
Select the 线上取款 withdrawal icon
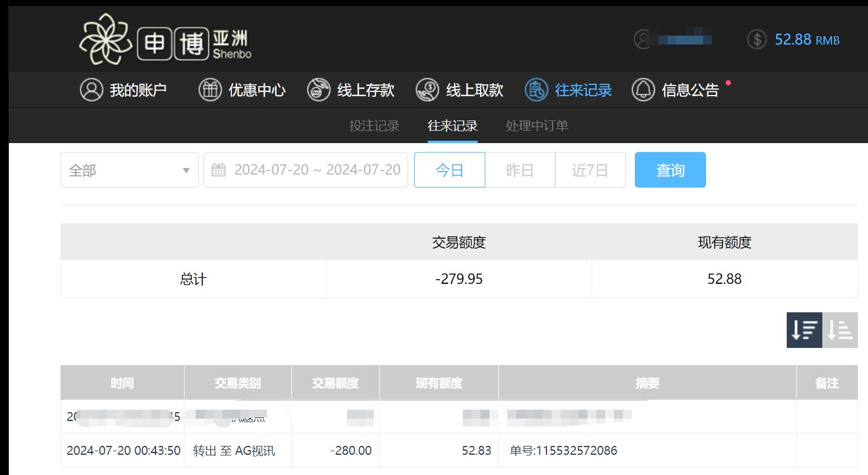point(427,90)
